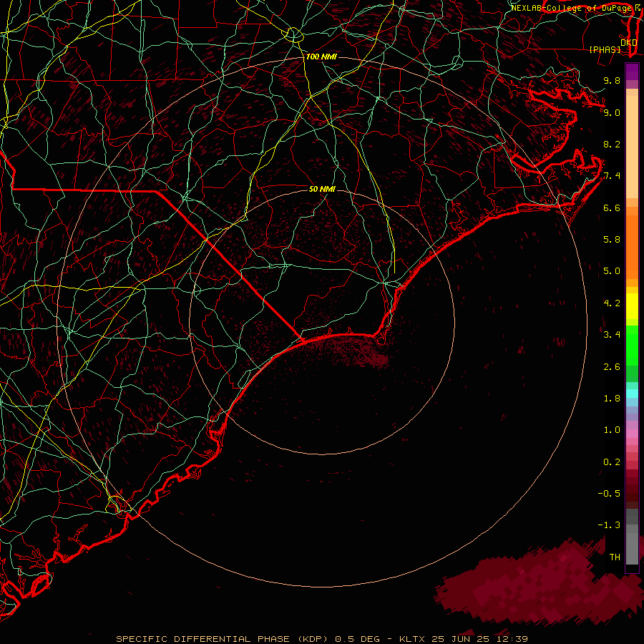Click the 9.0 value on the color scale
This screenshot has width=644, height=644.
(x=612, y=113)
